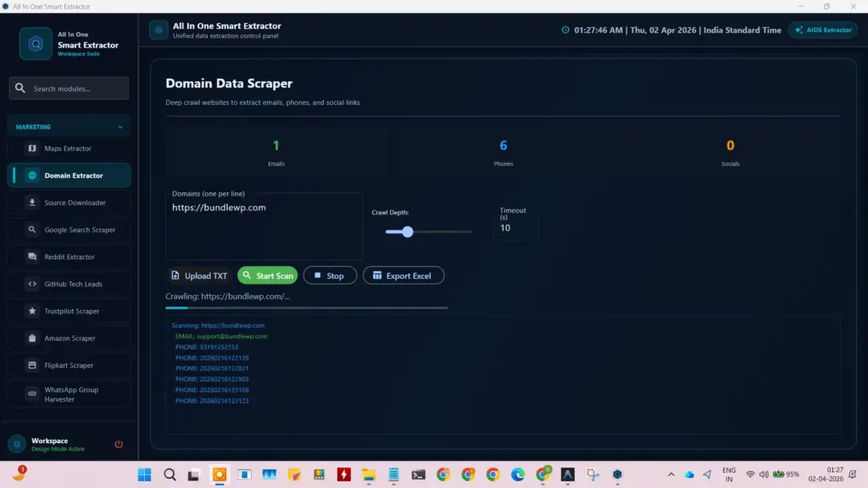
Task: Click Upload TXT button
Action: coord(199,275)
